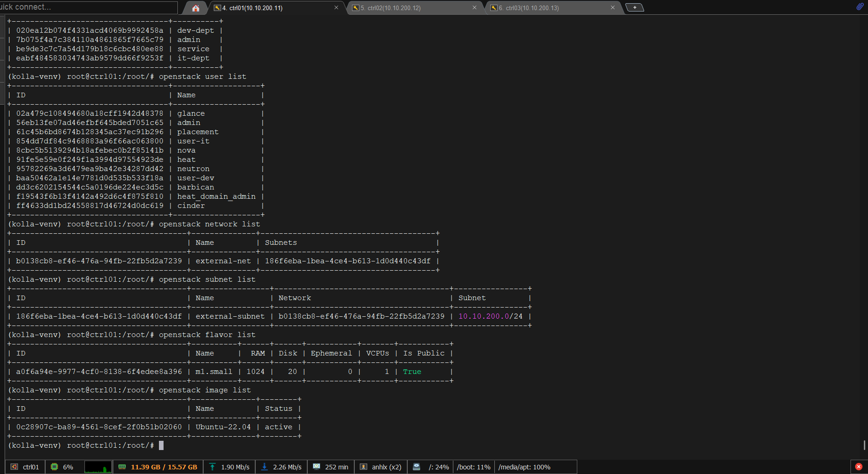868x474 pixels.
Task: Click the flavor ID a0f6a94e-9977-4cf0-8138-6f4edee8a396
Action: tap(99, 372)
